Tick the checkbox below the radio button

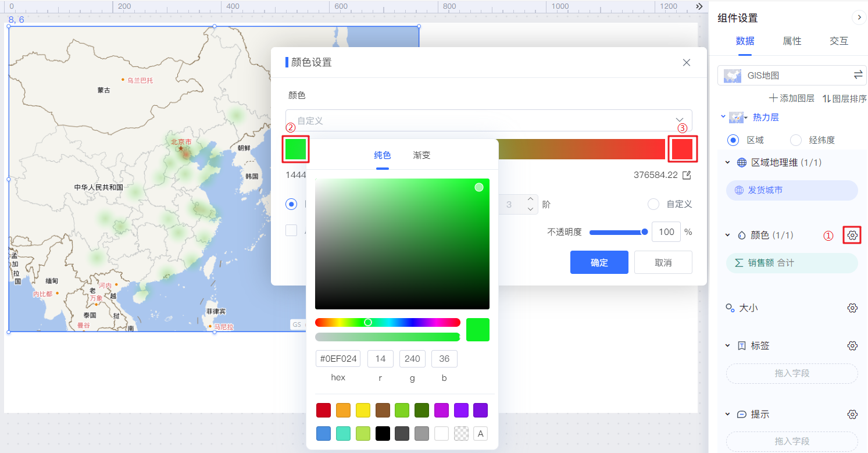pyautogui.click(x=291, y=230)
